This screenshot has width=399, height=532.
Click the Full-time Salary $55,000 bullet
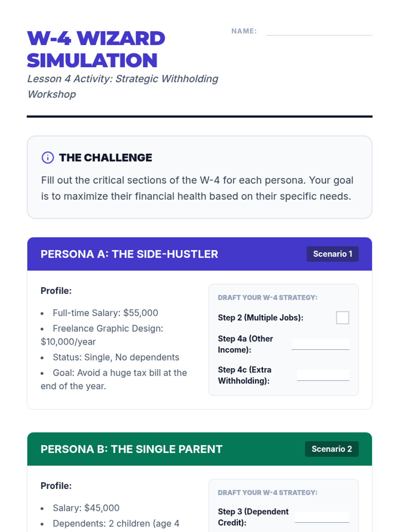(105, 313)
